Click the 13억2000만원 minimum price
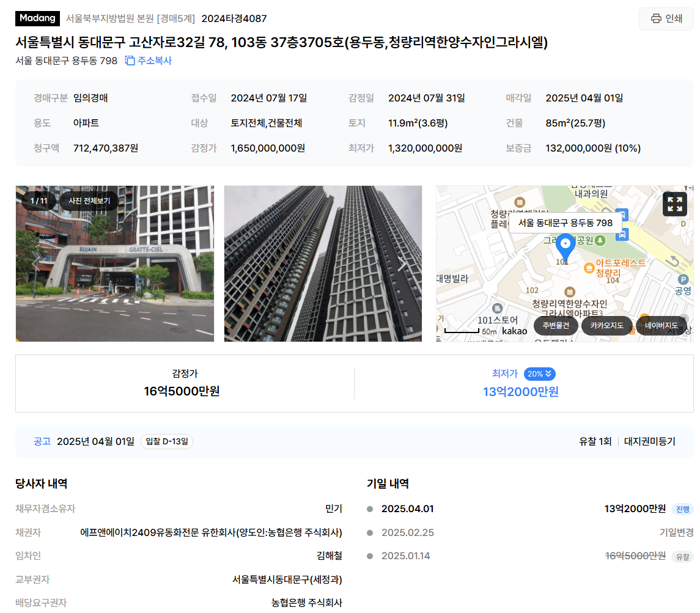 [520, 392]
